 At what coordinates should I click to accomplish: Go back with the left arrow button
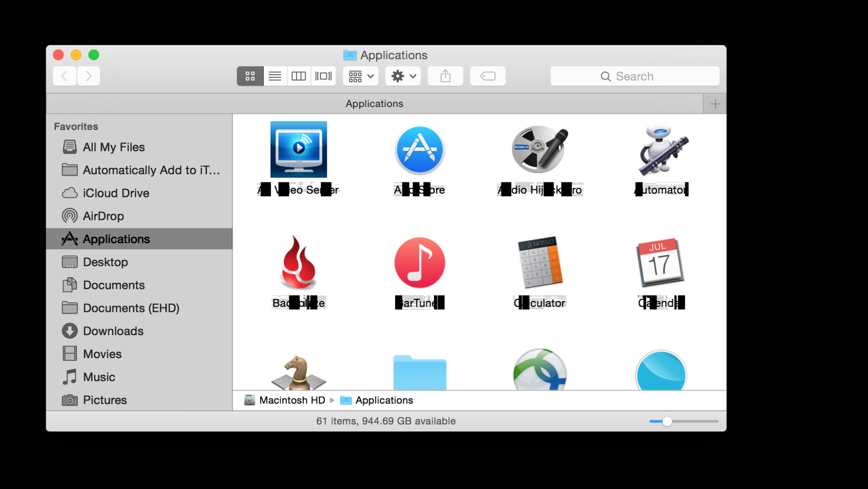click(65, 76)
